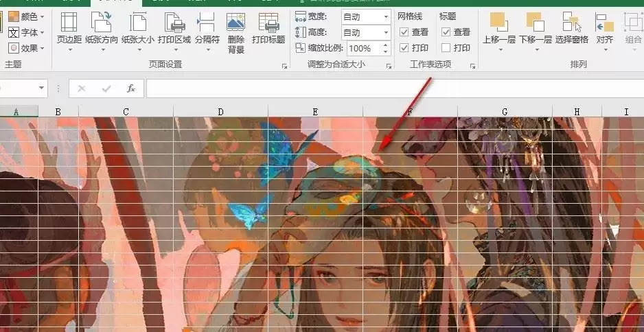Click the 上移一层 bring forward icon
The width and height of the screenshot is (644, 332).
point(498,22)
